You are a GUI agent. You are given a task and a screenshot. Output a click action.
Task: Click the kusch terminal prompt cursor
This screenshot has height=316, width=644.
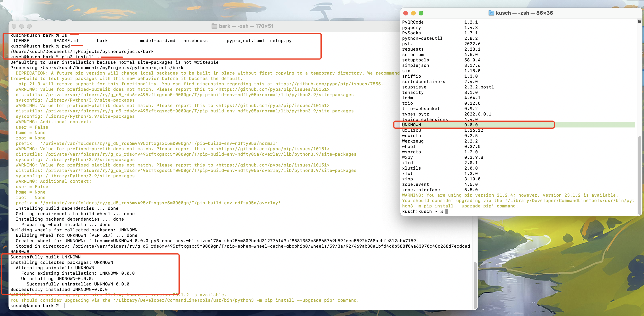click(x=447, y=211)
